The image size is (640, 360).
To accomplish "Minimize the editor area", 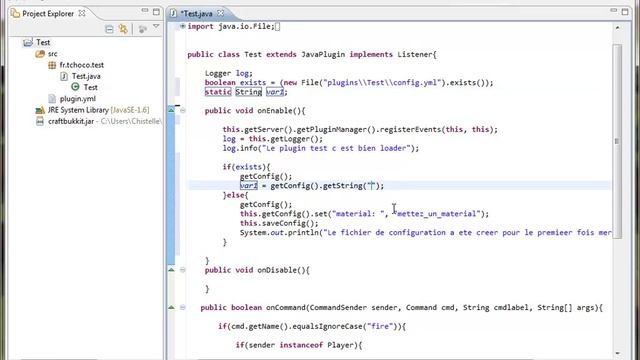I will [x=613, y=11].
